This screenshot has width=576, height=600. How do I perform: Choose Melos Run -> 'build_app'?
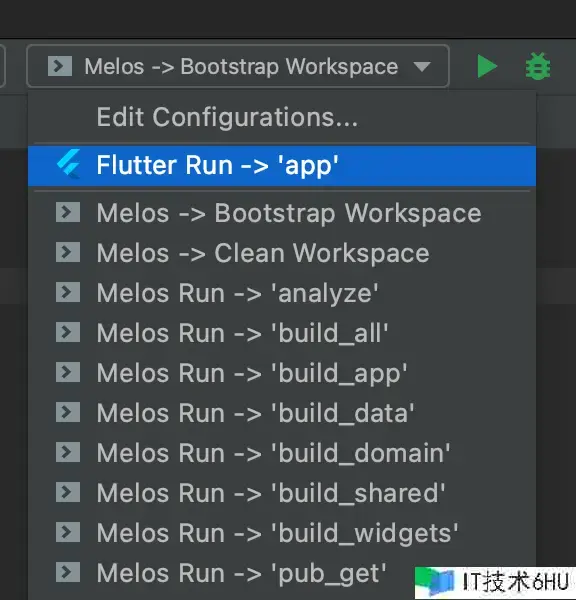coord(282,373)
